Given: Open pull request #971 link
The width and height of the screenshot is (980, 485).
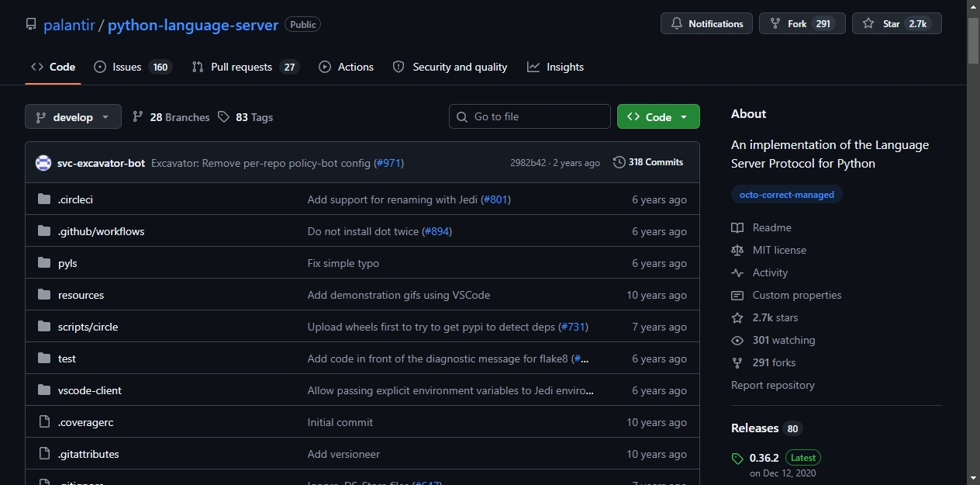Looking at the screenshot, I should [x=389, y=163].
